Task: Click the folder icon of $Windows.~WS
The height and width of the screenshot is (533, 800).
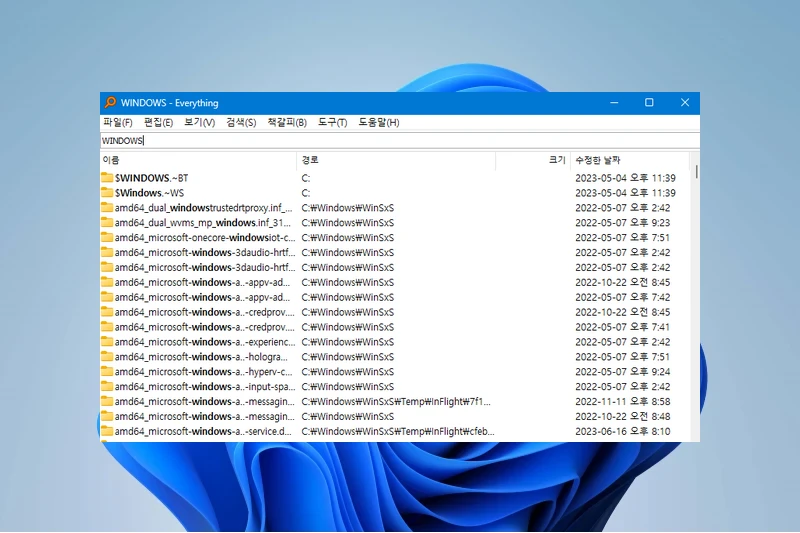Action: pyautogui.click(x=107, y=192)
